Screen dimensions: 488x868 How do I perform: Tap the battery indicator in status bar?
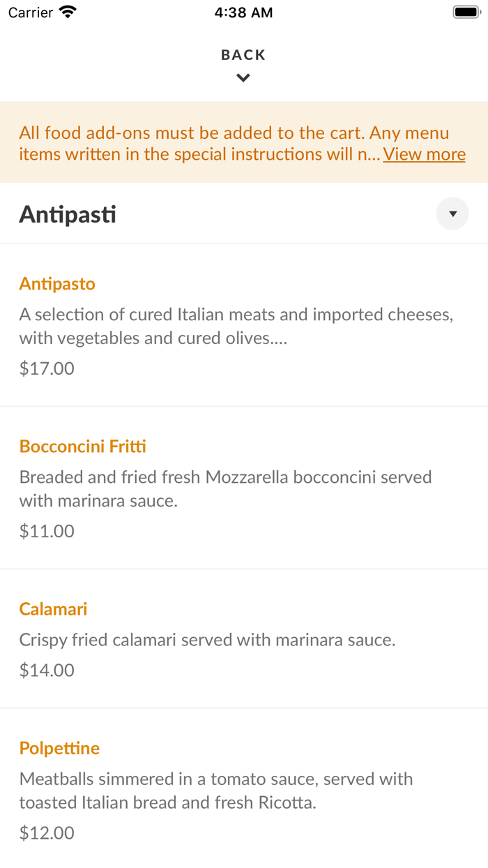click(466, 11)
